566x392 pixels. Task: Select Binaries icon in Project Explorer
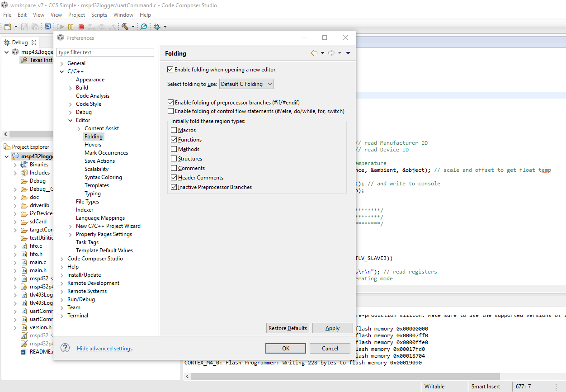pyautogui.click(x=24, y=165)
